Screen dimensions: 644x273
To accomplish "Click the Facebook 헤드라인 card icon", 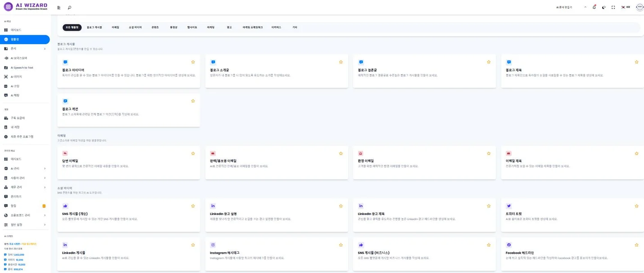I will pyautogui.click(x=509, y=245).
